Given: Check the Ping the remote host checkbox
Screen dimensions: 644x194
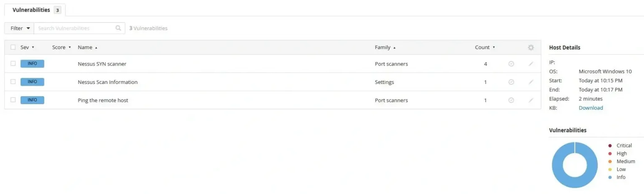Looking at the screenshot, I should coord(13,100).
